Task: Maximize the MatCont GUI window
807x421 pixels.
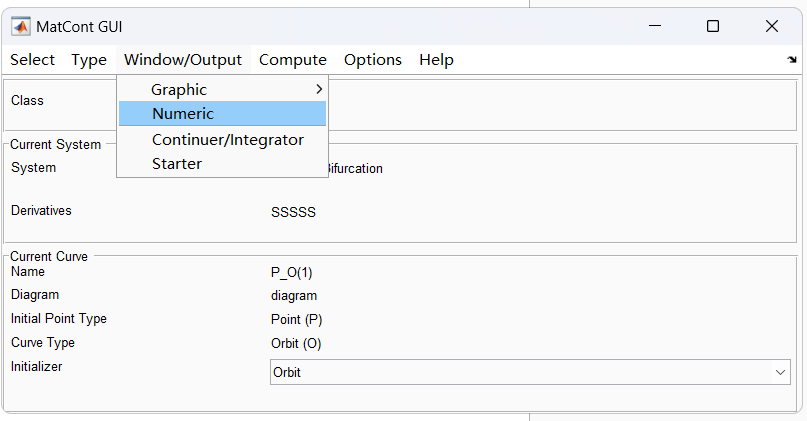Action: pos(713,26)
